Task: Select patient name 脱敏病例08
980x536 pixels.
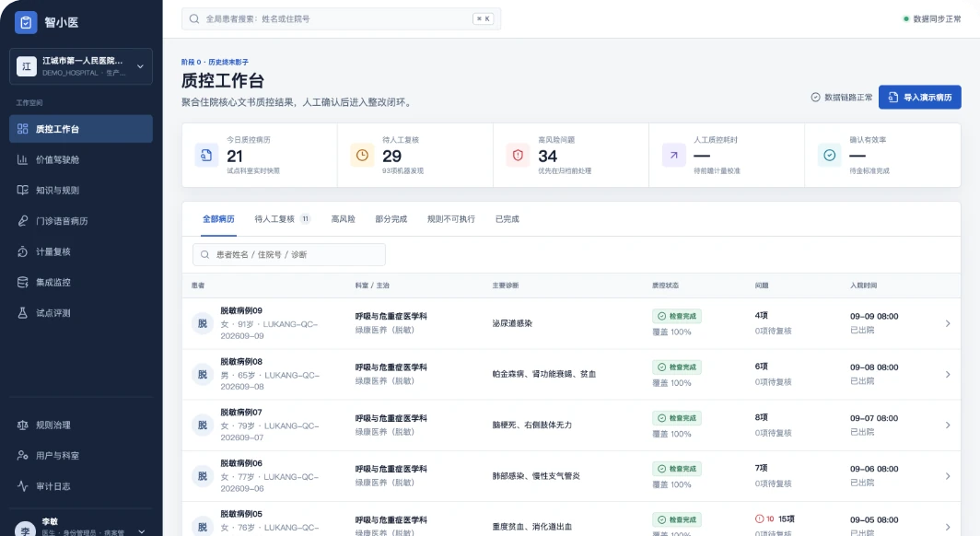Action: 241,361
